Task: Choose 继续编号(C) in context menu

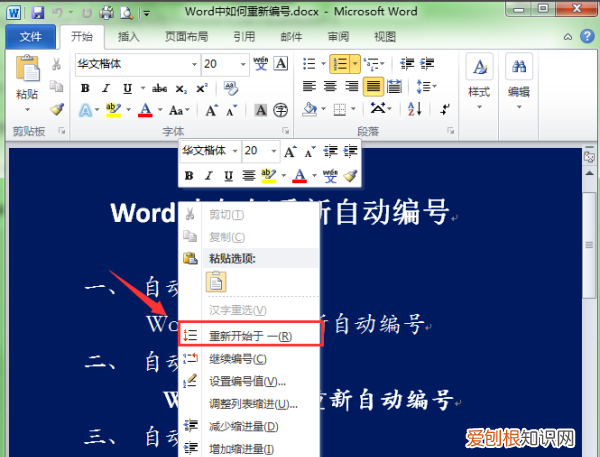Action: tap(249, 359)
